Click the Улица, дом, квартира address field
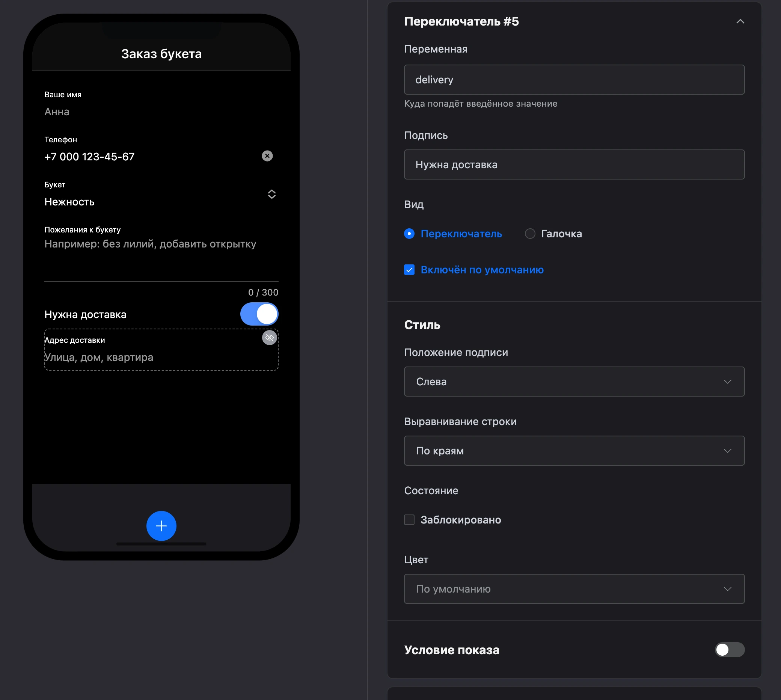This screenshot has height=700, width=781. 161,358
